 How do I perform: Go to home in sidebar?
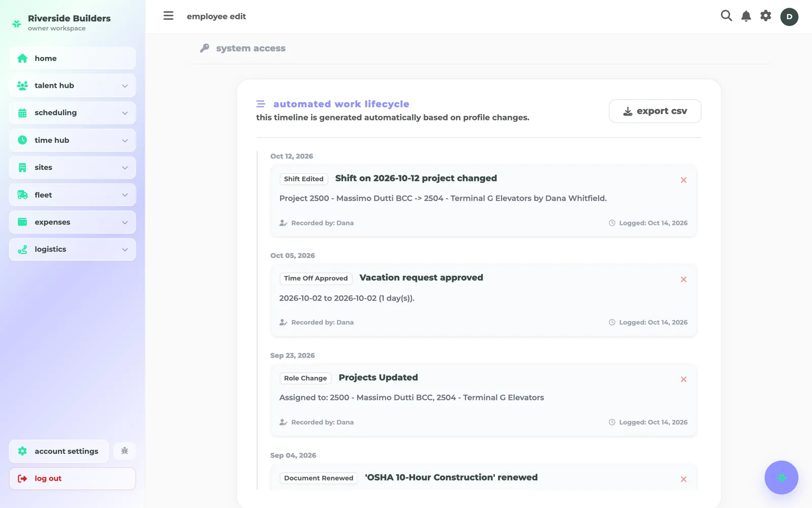pos(72,58)
